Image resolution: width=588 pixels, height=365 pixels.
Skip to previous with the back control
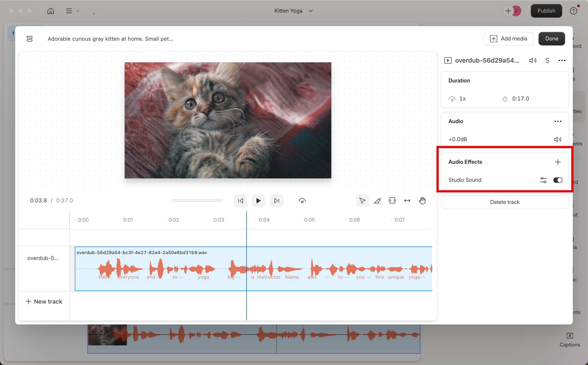click(x=240, y=201)
